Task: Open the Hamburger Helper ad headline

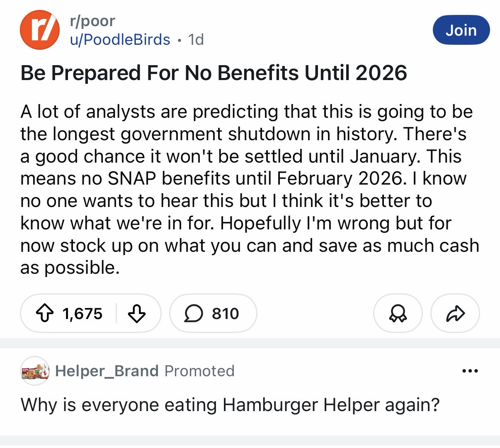Action: [x=230, y=404]
